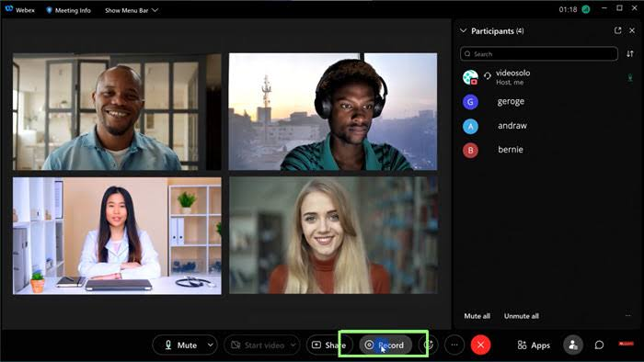Click Start video
Viewport: 644px width, 362px height.
(258, 345)
